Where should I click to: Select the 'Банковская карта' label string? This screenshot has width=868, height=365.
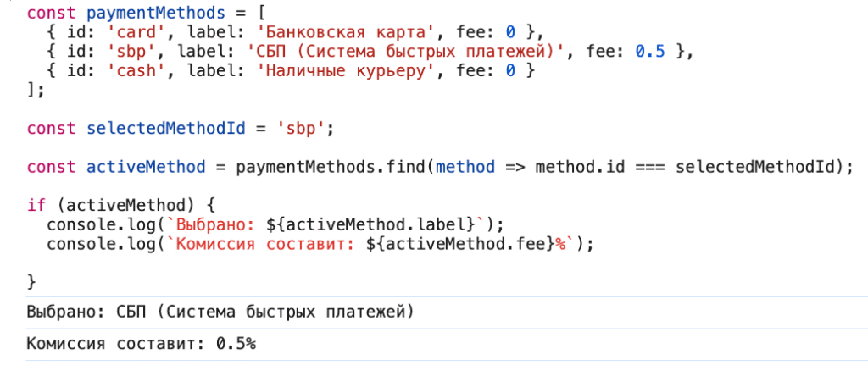pyautogui.click(x=336, y=32)
